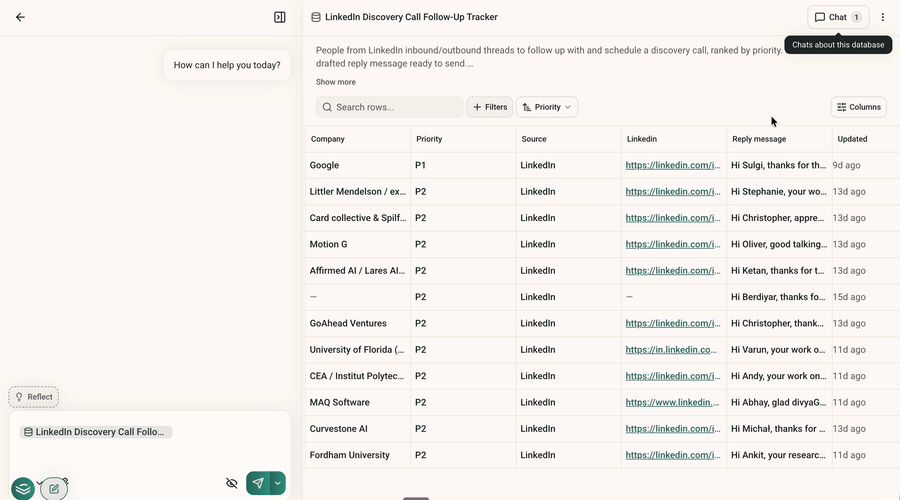Expand the description with Show more

point(336,82)
